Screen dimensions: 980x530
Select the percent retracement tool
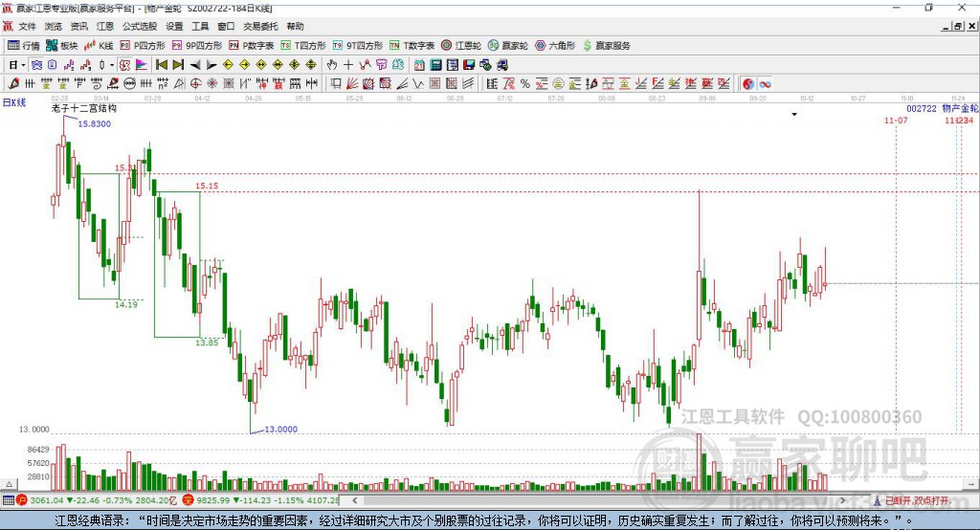[525, 84]
